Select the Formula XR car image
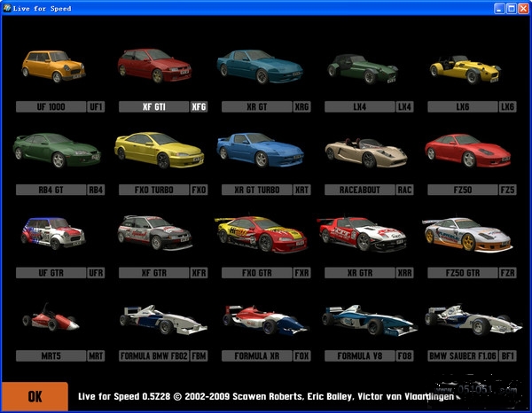Viewport: 532px width, 413px height. pyautogui.click(x=266, y=319)
